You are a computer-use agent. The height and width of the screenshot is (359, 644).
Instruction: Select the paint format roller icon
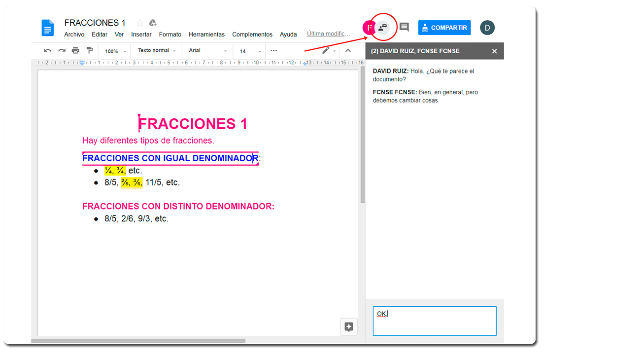89,51
